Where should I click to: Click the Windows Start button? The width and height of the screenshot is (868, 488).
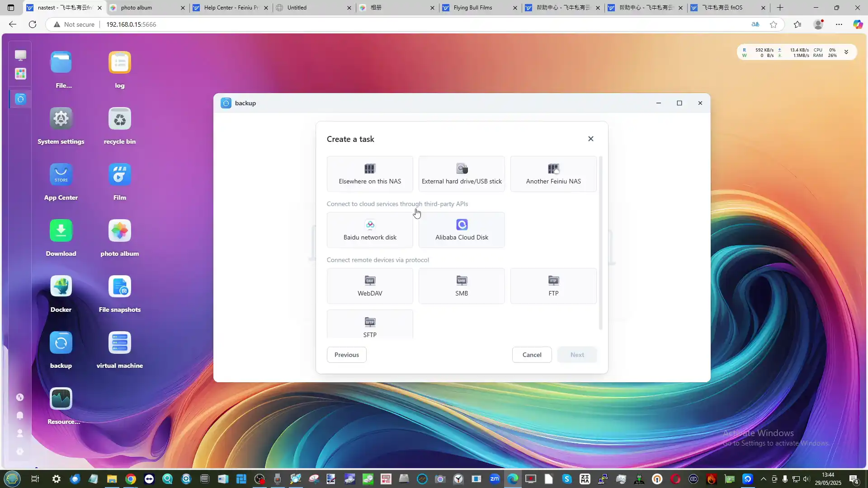click(12, 479)
